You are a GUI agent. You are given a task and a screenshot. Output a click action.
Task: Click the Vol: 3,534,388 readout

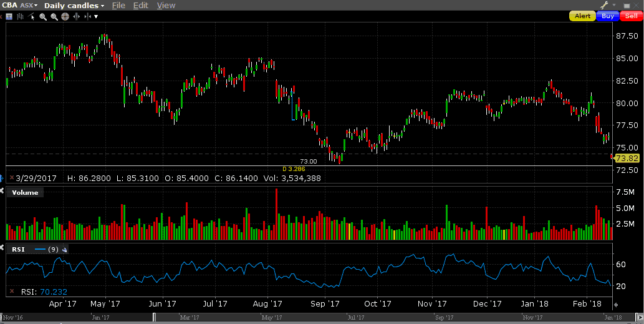coord(292,178)
